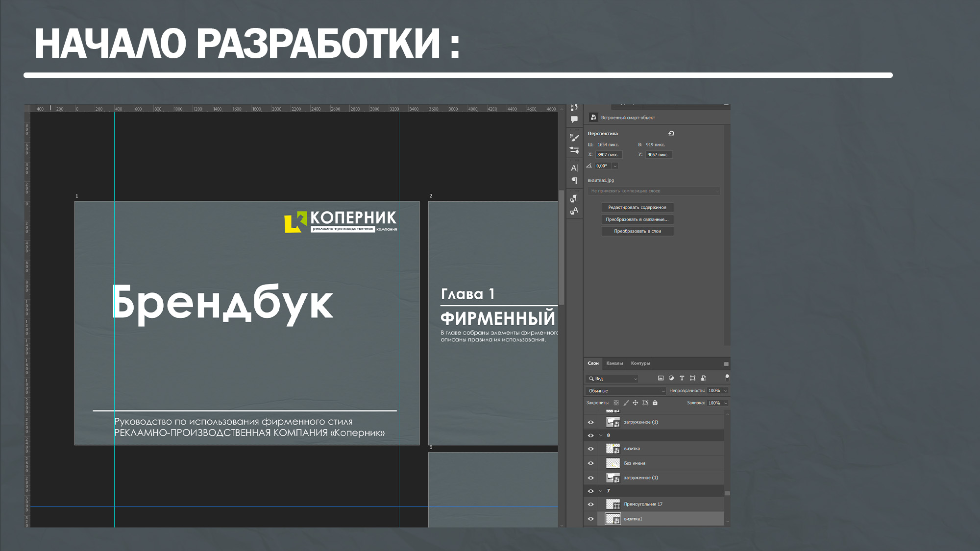Open the Comments panel speech bubble icon
This screenshot has width=980, height=551.
click(574, 119)
